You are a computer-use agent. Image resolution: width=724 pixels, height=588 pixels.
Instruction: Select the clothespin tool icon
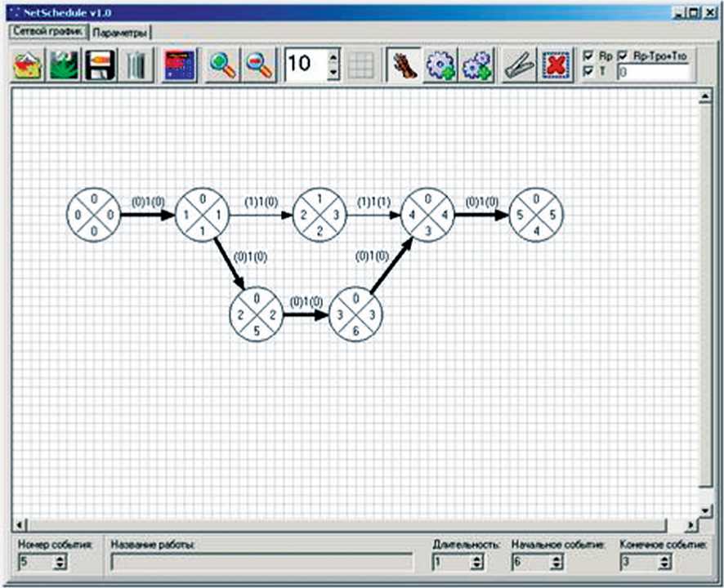(520, 65)
